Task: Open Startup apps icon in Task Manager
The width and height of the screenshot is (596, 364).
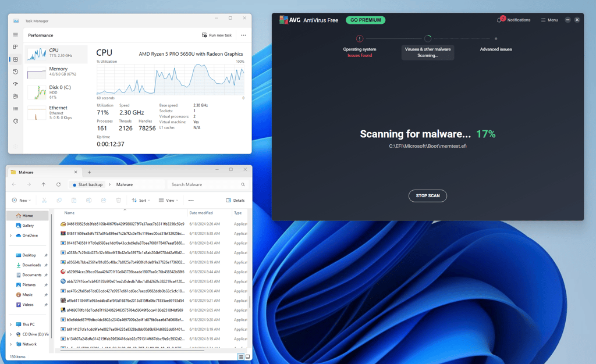Action: tap(15, 84)
